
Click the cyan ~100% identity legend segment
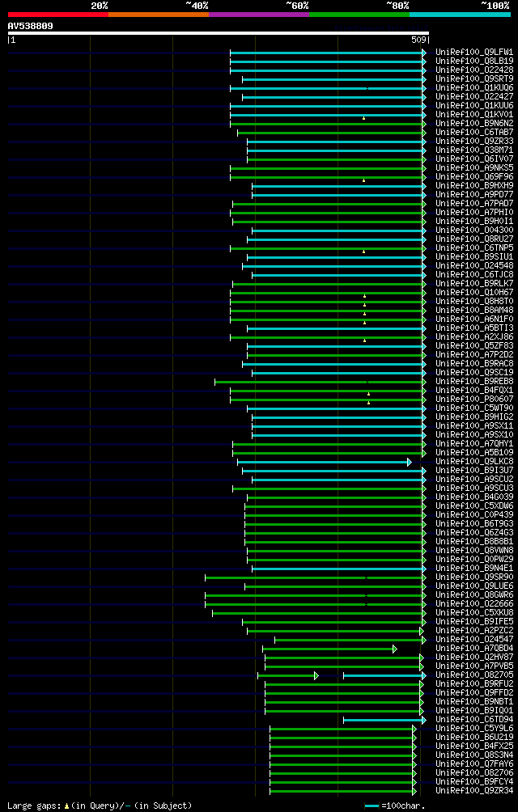click(x=460, y=15)
